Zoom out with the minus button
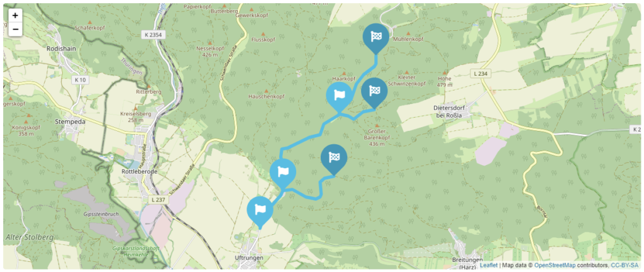Screen dimensions: 644x272 (15, 29)
